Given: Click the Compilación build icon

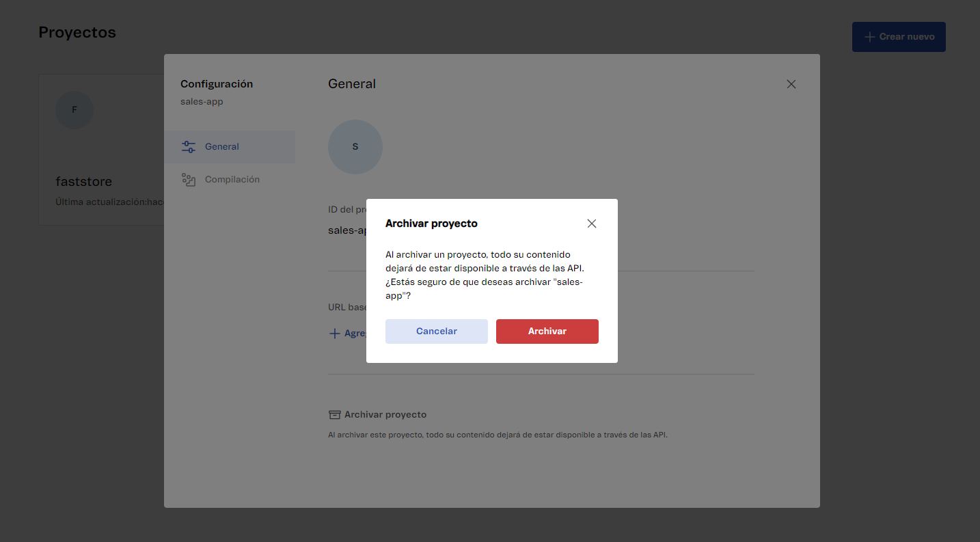Looking at the screenshot, I should [188, 179].
